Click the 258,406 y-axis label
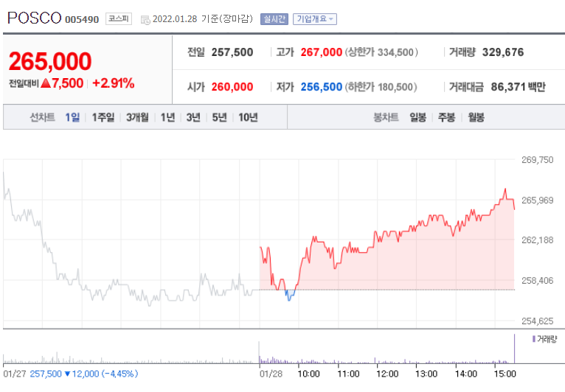 click(x=537, y=281)
